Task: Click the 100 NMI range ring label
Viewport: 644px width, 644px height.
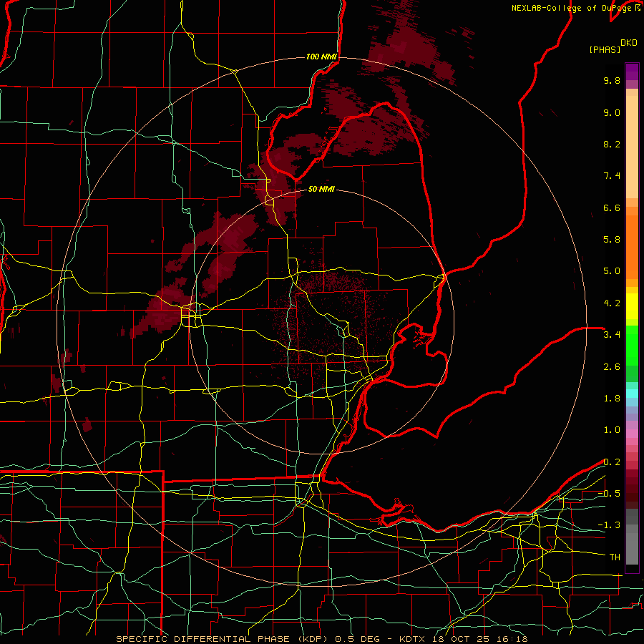Action: click(321, 57)
